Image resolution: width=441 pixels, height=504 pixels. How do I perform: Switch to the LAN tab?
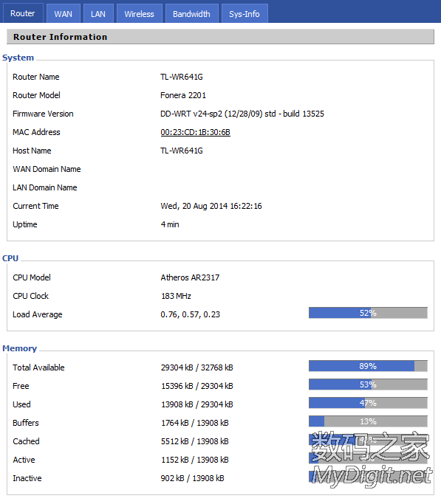click(x=98, y=14)
